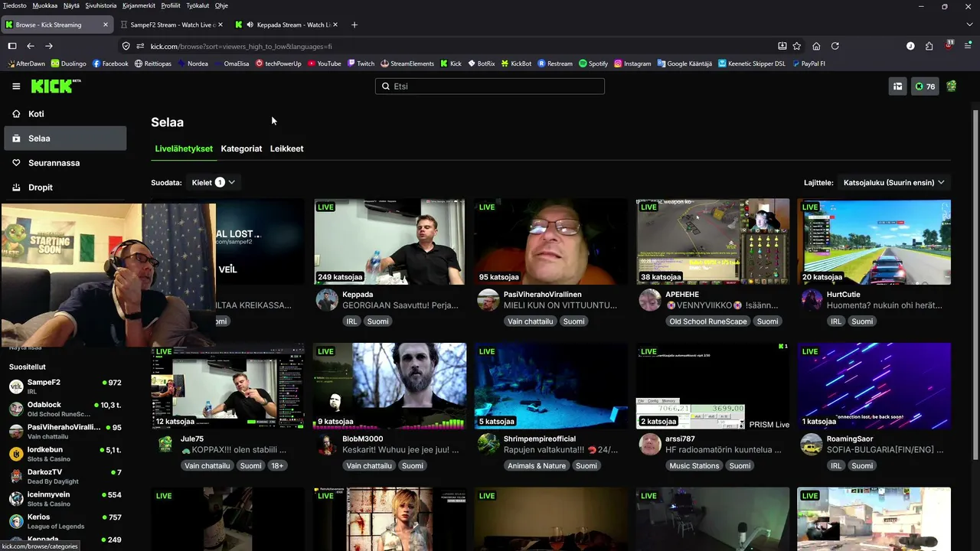Open the Kick points balance showing 76
980x551 pixels.
[x=925, y=86]
